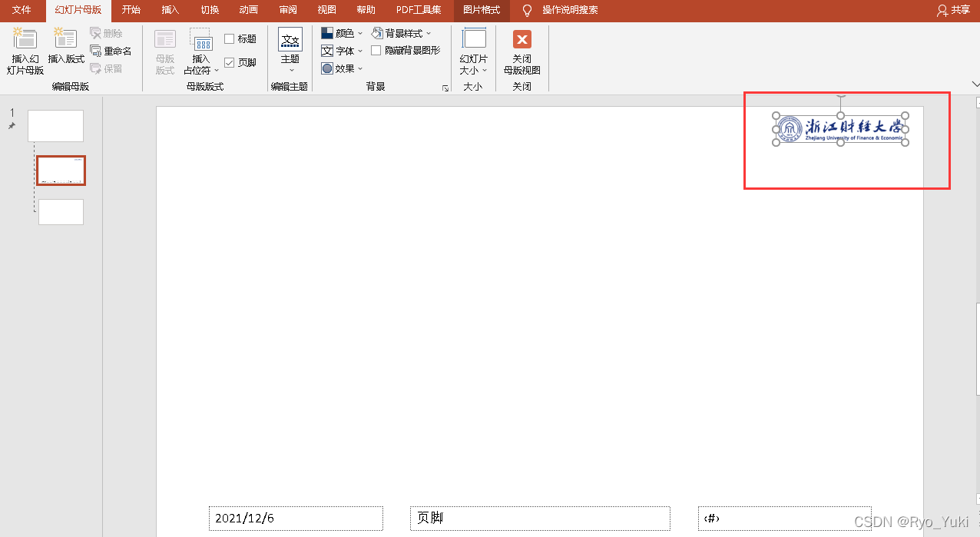
Task: Close Master View with red X
Action: (522, 39)
